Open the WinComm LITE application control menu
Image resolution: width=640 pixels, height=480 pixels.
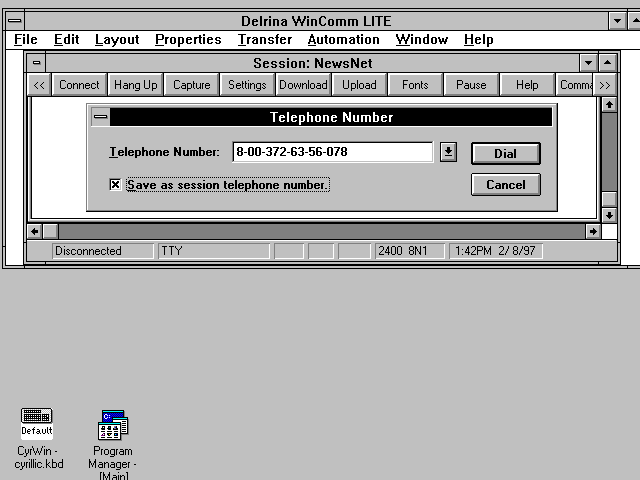tap(15, 21)
